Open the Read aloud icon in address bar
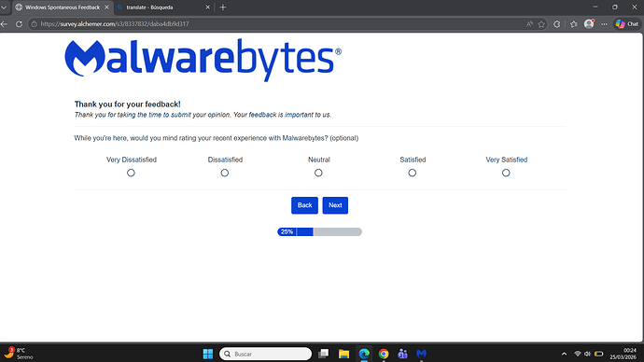Screen dimensions: 644x362 [529, 24]
